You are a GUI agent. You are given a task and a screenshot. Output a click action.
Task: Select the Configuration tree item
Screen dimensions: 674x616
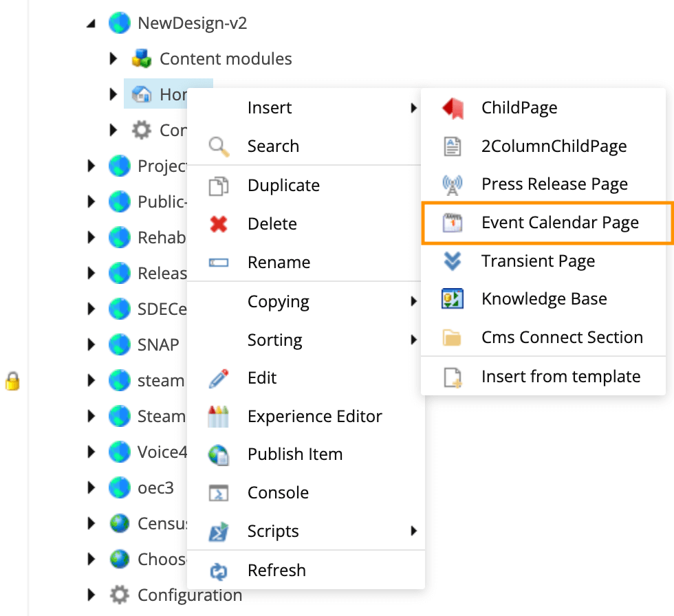(189, 595)
